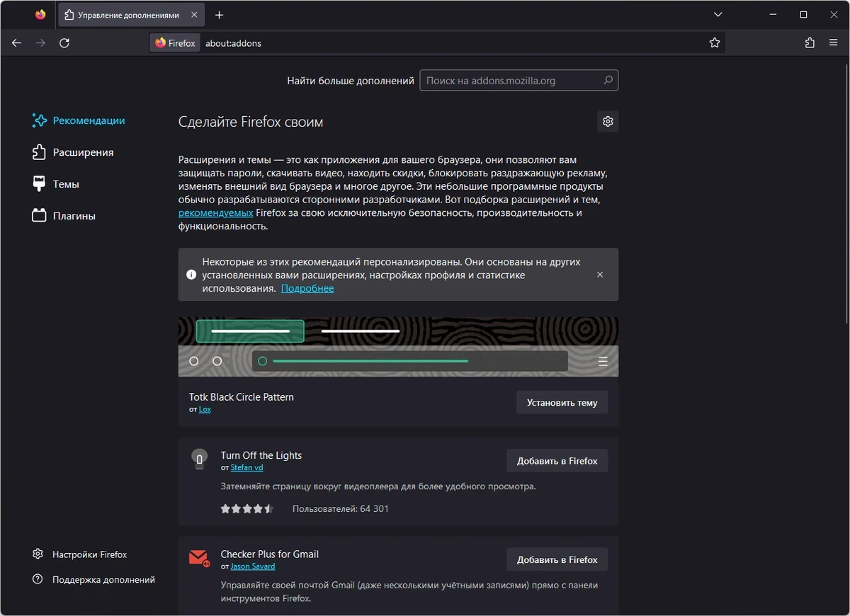This screenshot has height=616, width=850.
Task: Open the Темы sidebar category
Action: pyautogui.click(x=56, y=184)
